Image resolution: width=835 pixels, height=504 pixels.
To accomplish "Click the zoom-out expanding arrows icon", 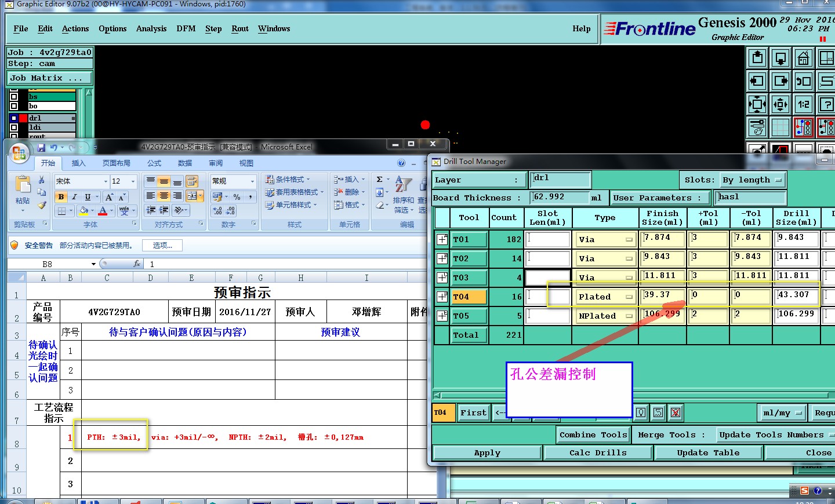I will 780,104.
